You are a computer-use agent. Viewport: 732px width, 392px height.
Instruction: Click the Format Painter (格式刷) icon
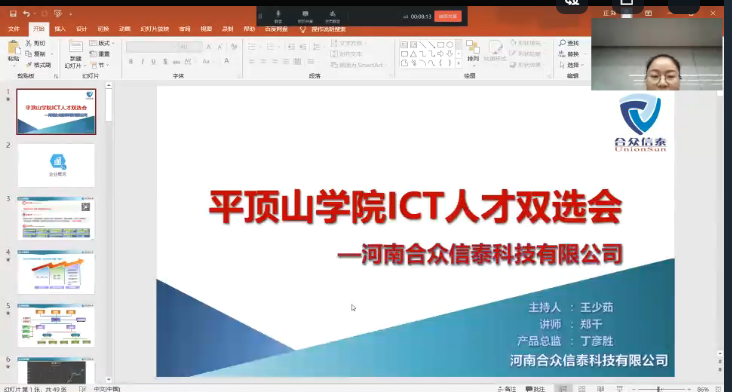[x=28, y=65]
